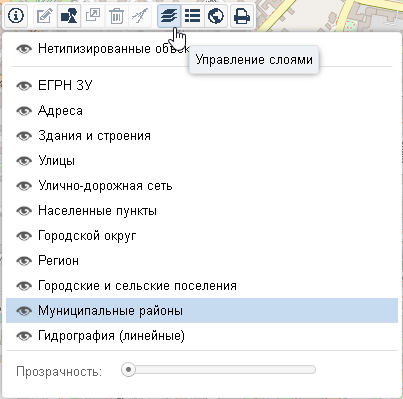The image size is (403, 399).
Task: Click the Прозрачность slider handle
Action: [x=128, y=370]
